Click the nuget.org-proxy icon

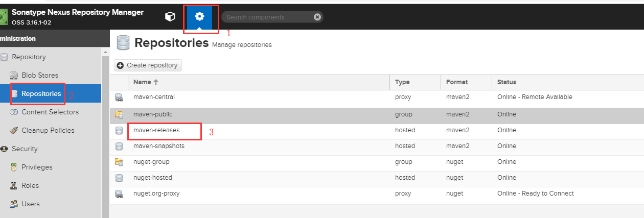[119, 193]
